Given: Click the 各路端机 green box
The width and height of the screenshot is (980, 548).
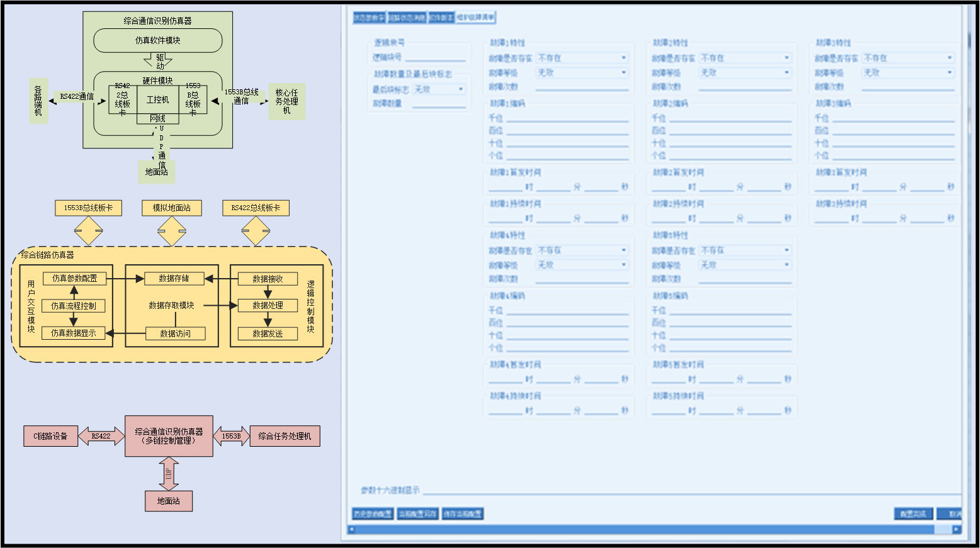Looking at the screenshot, I should click(x=38, y=101).
